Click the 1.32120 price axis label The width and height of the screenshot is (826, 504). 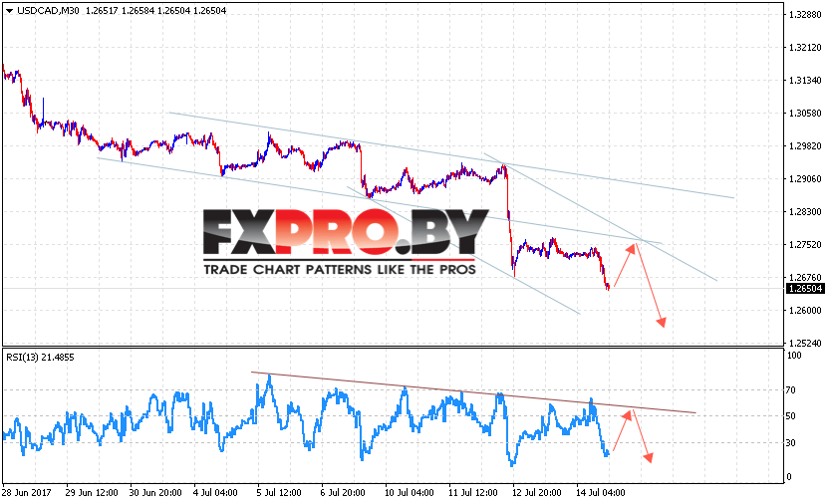pos(805,48)
